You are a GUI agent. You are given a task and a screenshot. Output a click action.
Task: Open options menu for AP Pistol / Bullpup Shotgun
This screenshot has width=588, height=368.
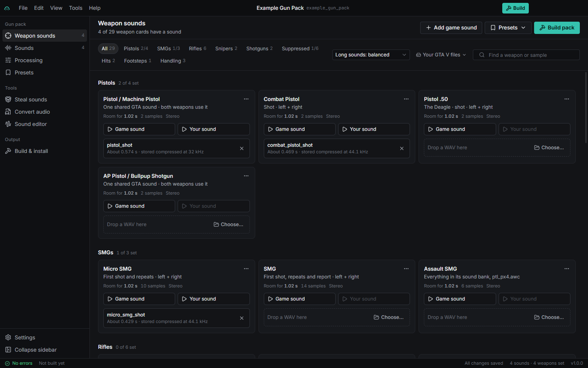(x=246, y=176)
